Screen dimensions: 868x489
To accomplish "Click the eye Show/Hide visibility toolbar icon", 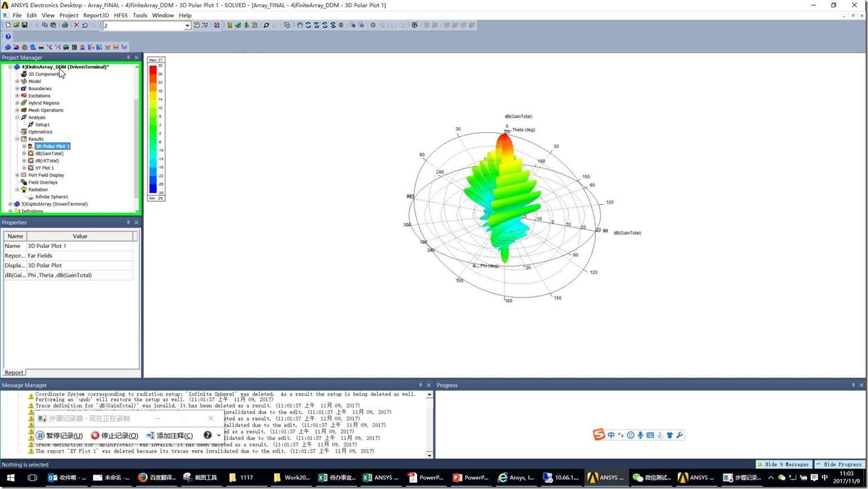I will (x=415, y=25).
